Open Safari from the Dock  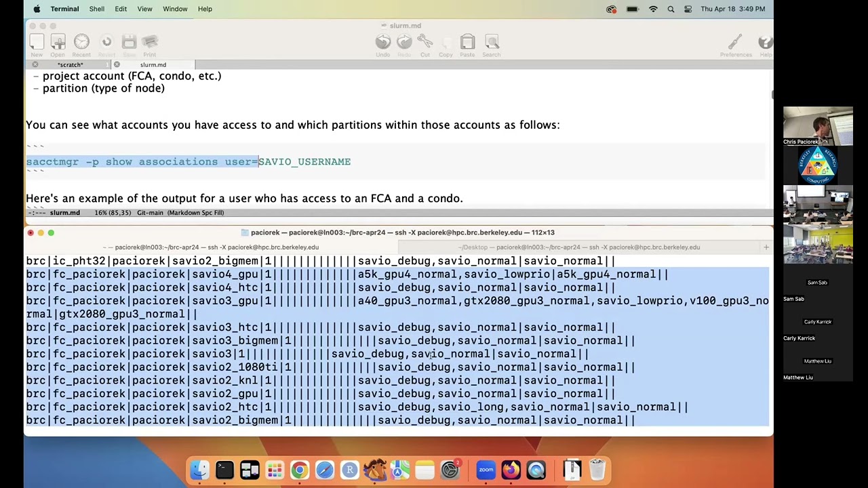tap(324, 470)
